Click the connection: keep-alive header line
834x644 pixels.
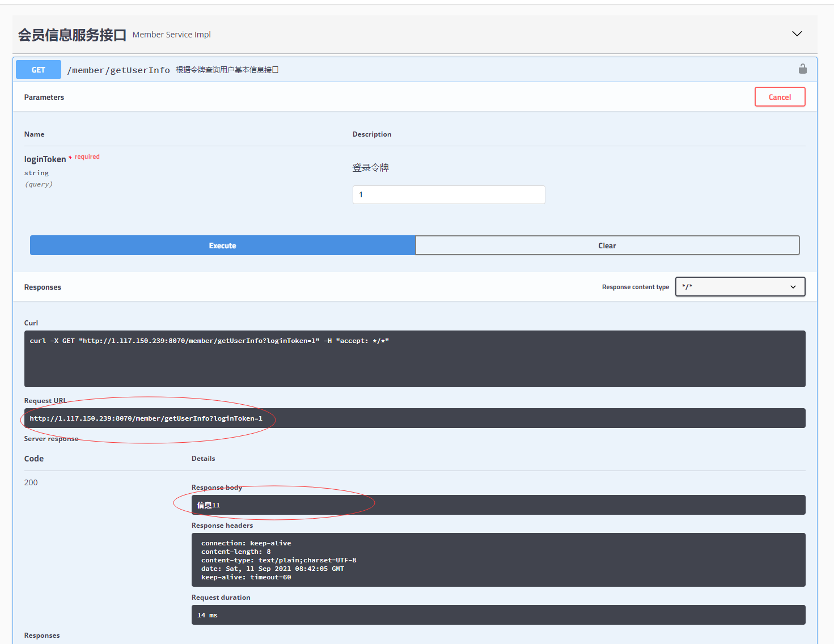[246, 543]
